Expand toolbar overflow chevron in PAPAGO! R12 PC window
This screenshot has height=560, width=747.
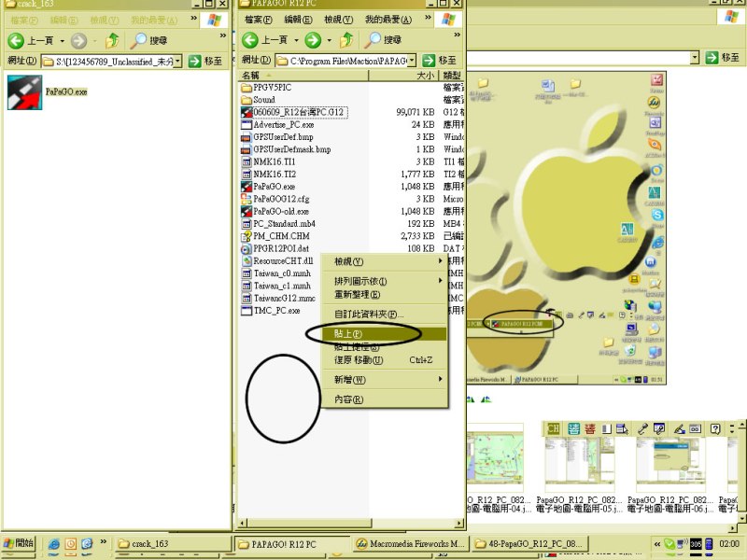tap(457, 35)
